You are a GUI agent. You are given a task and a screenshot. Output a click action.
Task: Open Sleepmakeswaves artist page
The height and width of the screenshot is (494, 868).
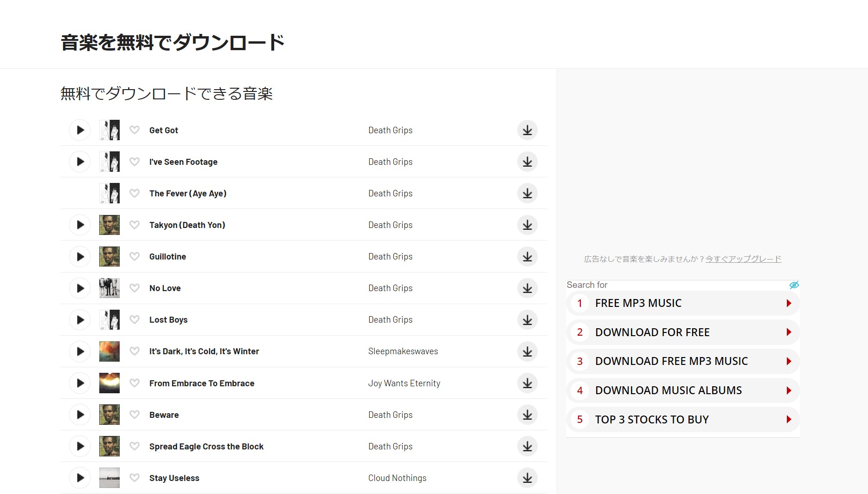(x=403, y=351)
